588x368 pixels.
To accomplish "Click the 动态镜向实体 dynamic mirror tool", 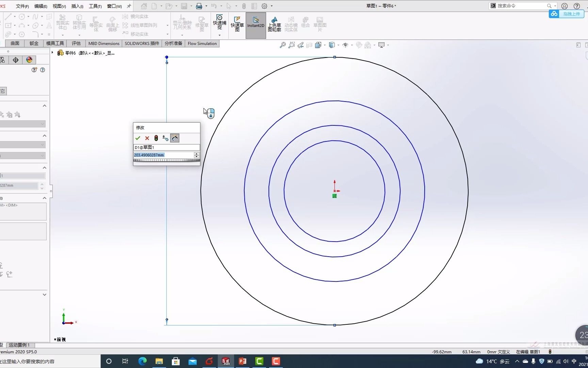I will click(291, 24).
